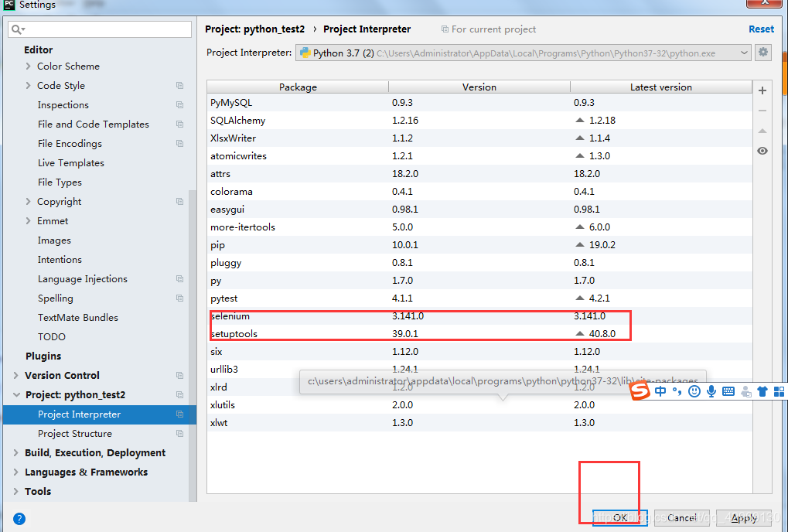Select Project Interpreter in the tree
788x532 pixels.
coord(100,414)
